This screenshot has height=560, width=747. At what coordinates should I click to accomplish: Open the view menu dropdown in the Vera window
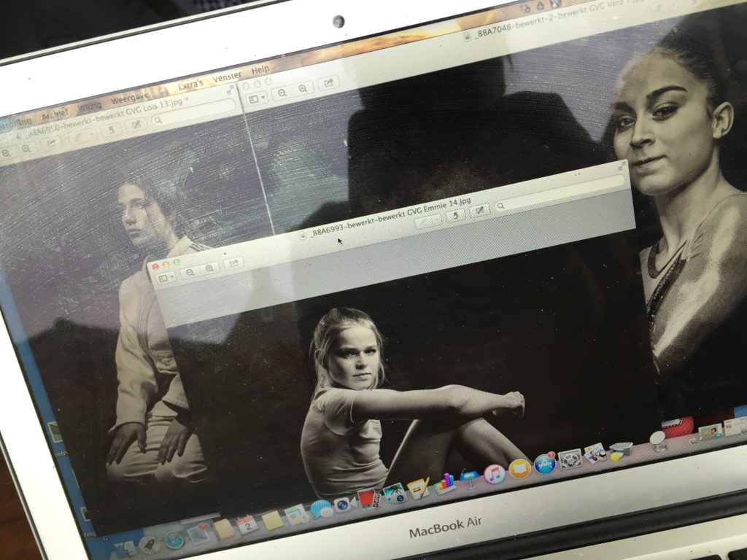click(257, 98)
